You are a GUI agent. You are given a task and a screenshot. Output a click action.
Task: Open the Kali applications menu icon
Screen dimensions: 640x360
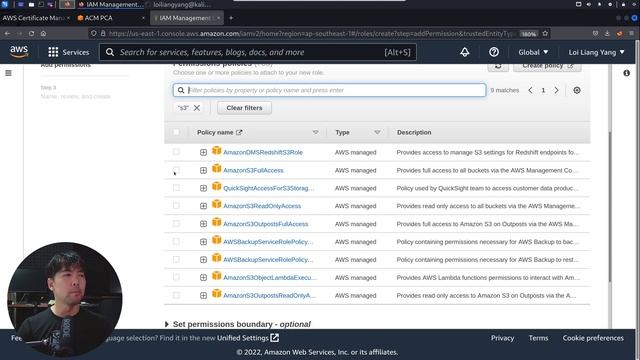click(4, 4)
